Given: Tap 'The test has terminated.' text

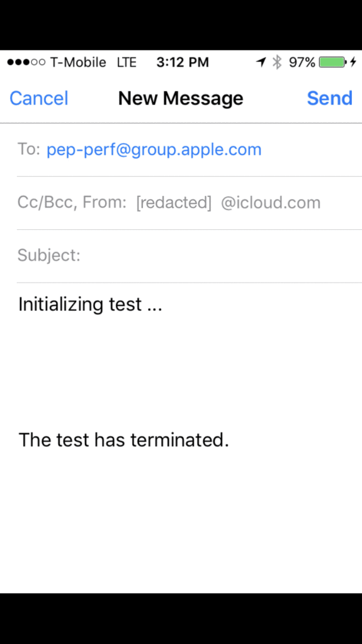Looking at the screenshot, I should click(x=123, y=440).
